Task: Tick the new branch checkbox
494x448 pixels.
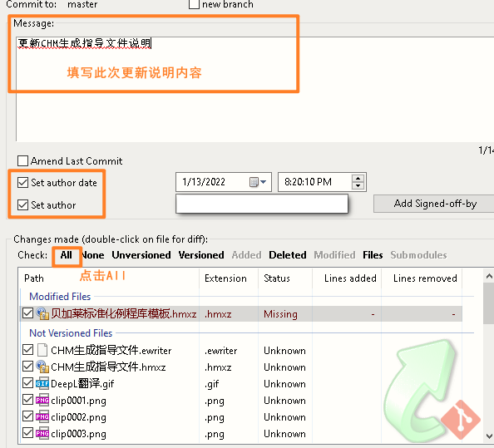Action: [x=194, y=4]
